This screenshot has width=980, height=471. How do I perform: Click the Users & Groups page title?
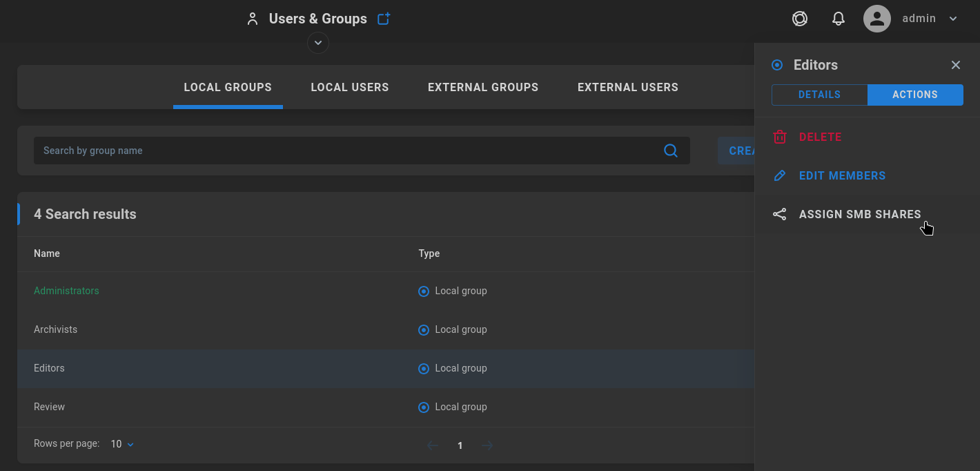[x=318, y=19]
